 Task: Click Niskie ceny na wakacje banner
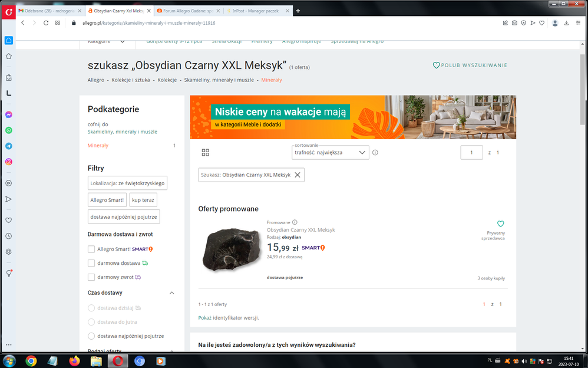pyautogui.click(x=353, y=117)
